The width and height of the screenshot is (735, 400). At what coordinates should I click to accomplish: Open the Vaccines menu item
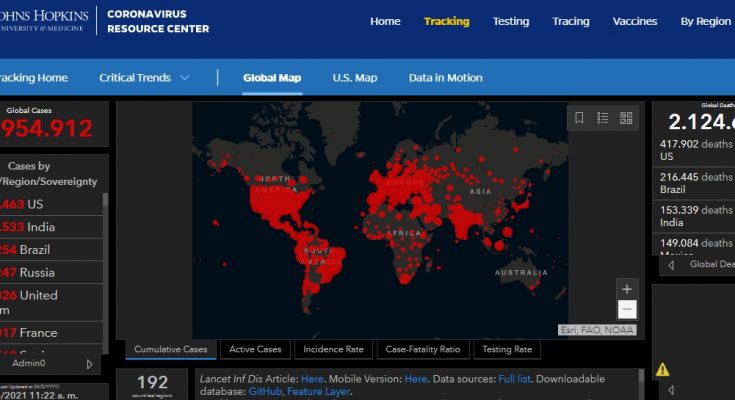tap(635, 22)
